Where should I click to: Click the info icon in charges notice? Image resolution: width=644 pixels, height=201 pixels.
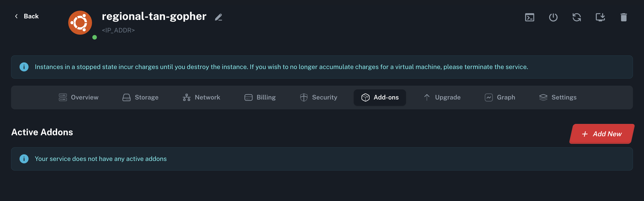[24, 67]
